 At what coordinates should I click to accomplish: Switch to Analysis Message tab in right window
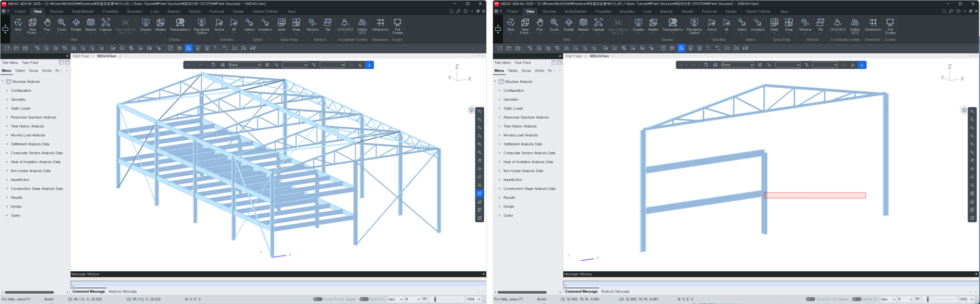(615, 291)
